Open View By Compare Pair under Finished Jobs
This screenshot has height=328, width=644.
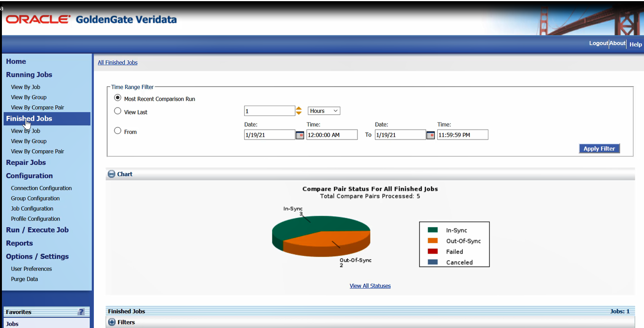pos(37,151)
